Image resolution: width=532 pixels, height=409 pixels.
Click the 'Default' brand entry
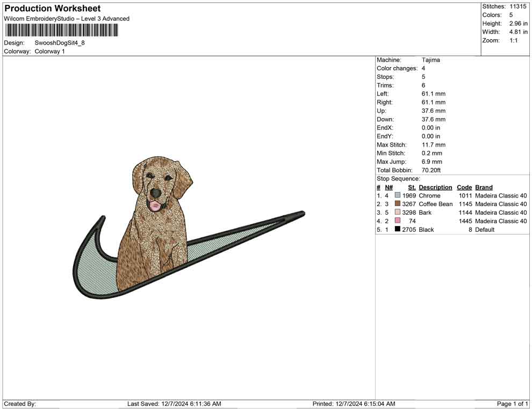pyautogui.click(x=485, y=229)
